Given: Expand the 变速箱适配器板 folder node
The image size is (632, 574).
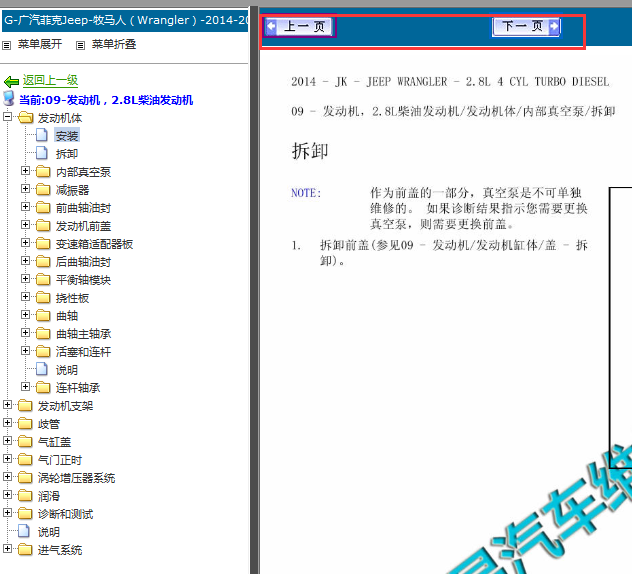Looking at the screenshot, I should click(25, 243).
